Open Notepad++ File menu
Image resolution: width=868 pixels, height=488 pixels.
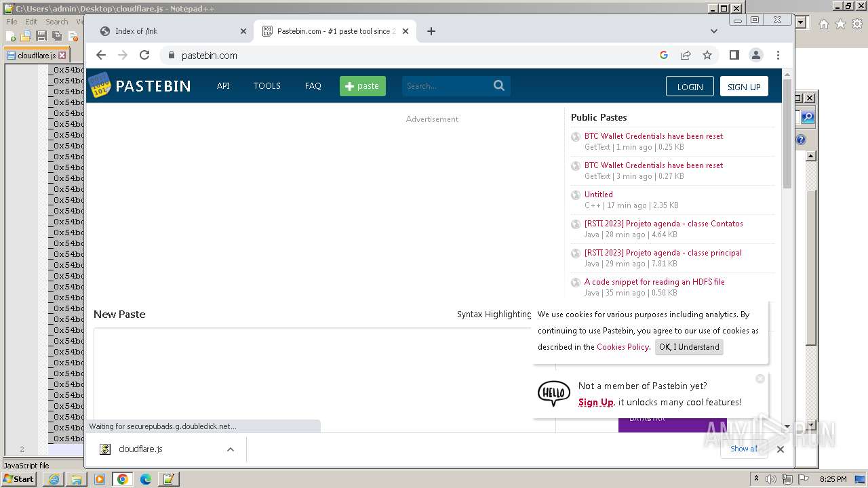12,22
